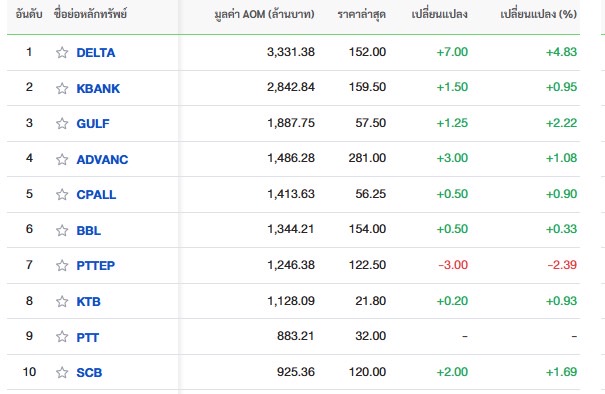View the SCB stock details
This screenshot has height=394, width=605.
[x=89, y=372]
